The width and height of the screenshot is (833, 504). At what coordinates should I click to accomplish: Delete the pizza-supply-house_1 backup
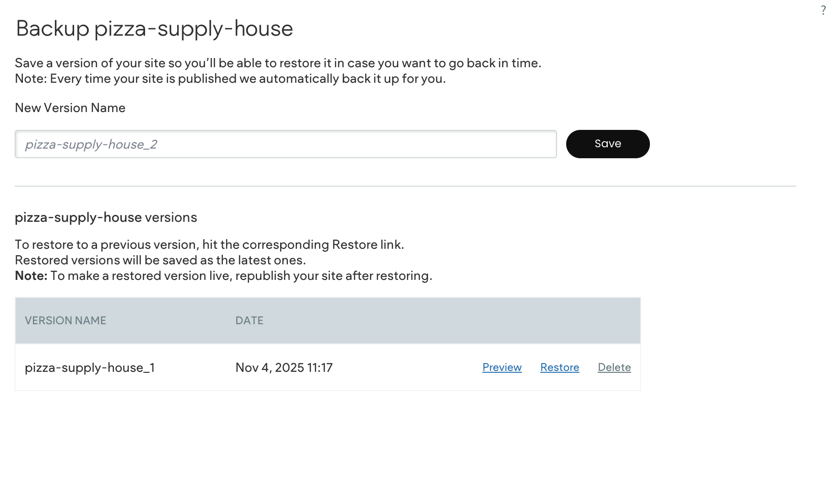tap(614, 367)
